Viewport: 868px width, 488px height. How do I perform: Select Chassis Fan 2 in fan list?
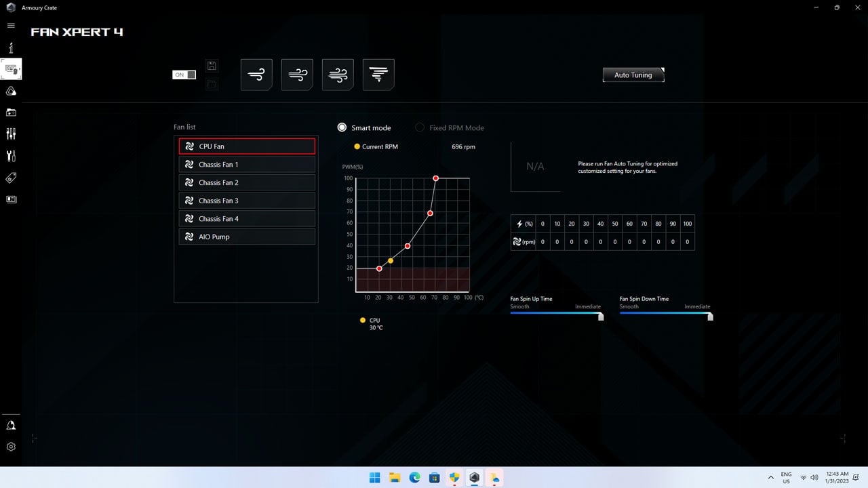(247, 182)
